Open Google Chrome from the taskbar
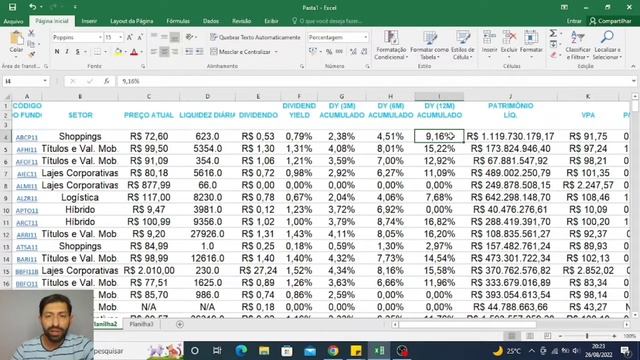The width and height of the screenshot is (640, 360). click(x=333, y=351)
